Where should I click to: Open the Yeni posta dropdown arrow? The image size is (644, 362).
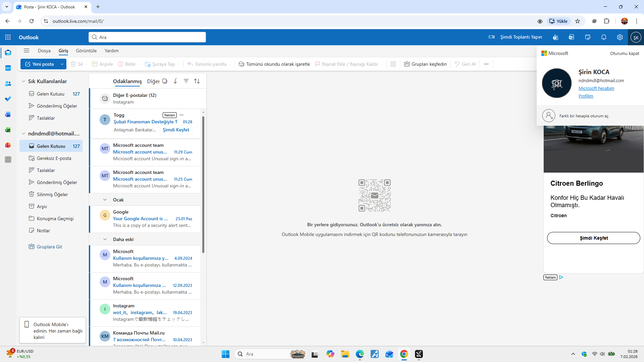pyautogui.click(x=62, y=64)
